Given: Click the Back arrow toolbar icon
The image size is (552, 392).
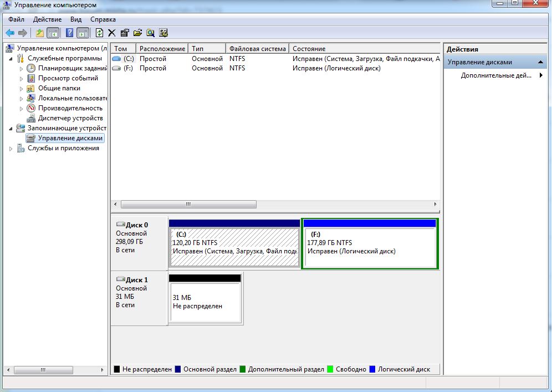Looking at the screenshot, I should click(x=10, y=33).
